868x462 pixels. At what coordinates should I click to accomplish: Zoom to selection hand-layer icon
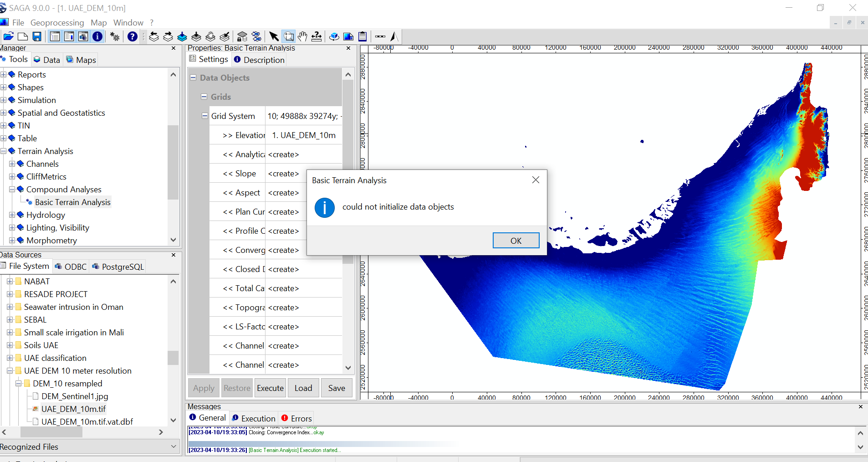pyautogui.click(x=210, y=36)
